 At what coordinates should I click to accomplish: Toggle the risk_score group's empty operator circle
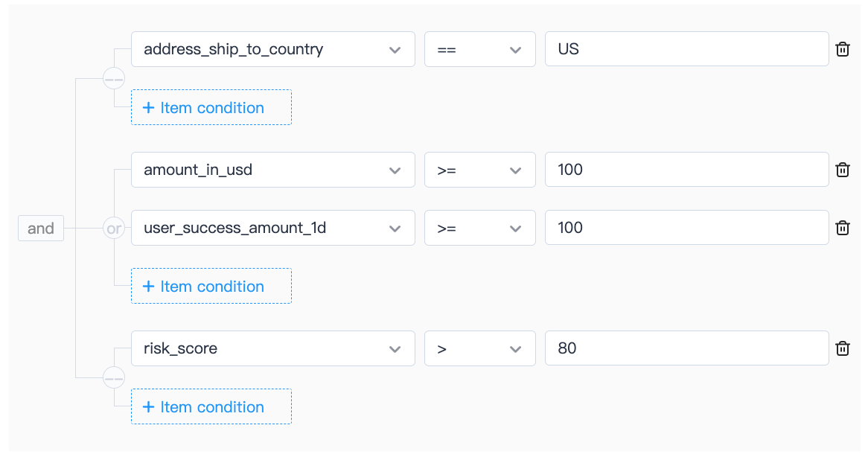114,377
